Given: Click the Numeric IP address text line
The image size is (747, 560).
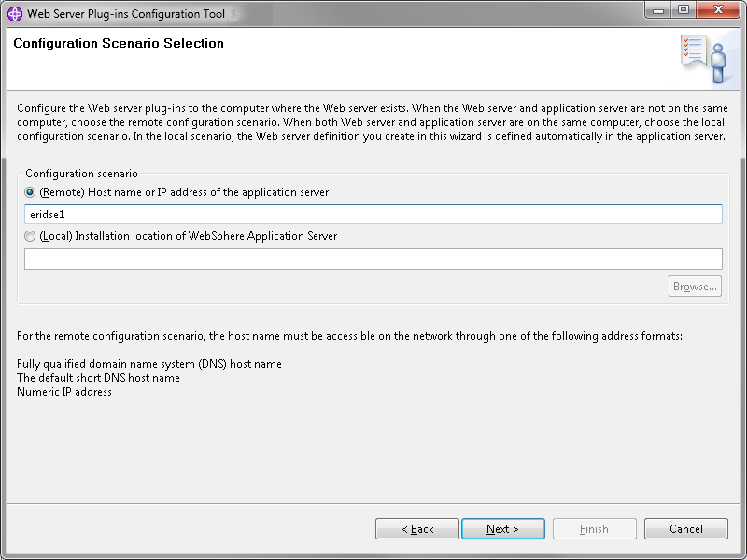Looking at the screenshot, I should (64, 392).
